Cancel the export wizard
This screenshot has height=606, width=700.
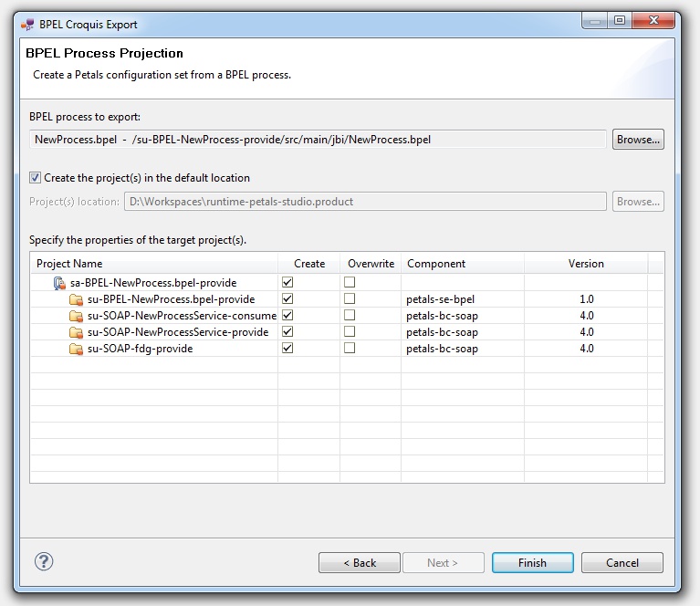622,563
